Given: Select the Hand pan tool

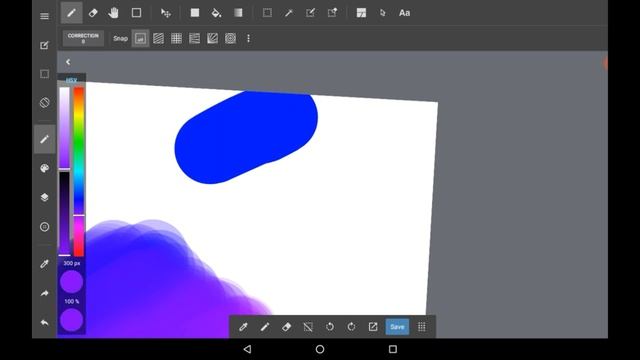Looking at the screenshot, I should pyautogui.click(x=114, y=13).
